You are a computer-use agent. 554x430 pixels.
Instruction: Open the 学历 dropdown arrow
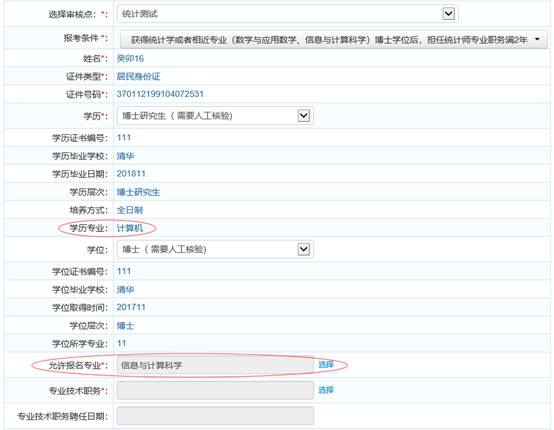pos(303,116)
